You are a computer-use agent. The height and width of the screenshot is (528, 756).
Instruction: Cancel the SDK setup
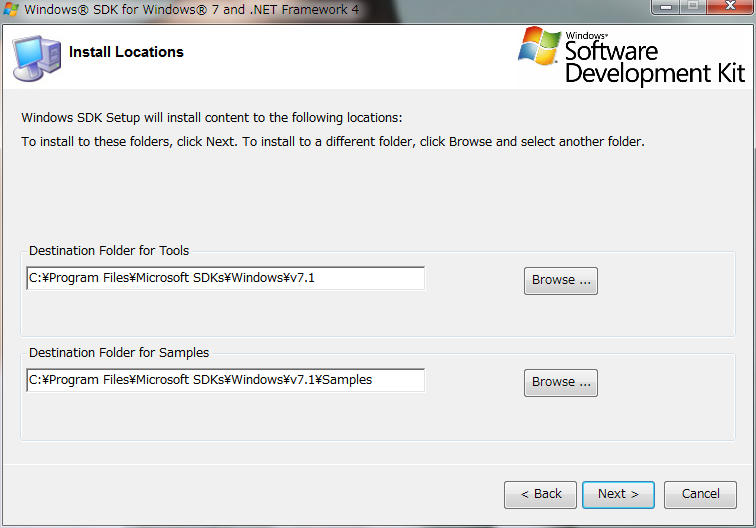[x=700, y=494]
